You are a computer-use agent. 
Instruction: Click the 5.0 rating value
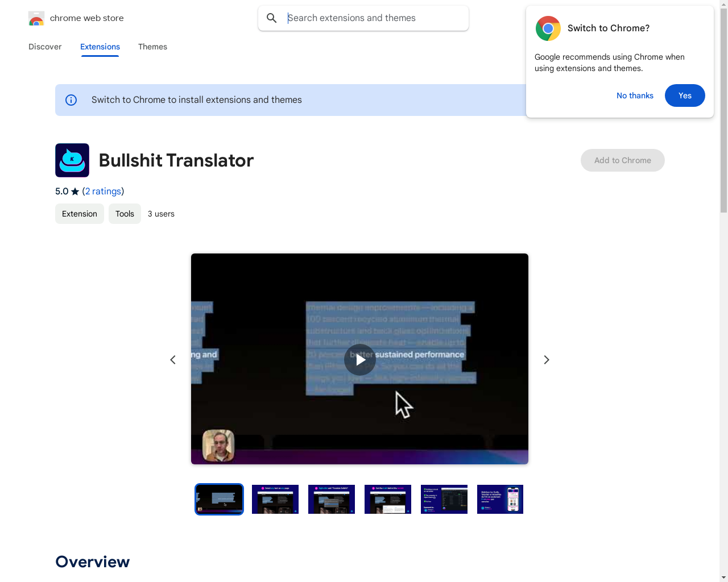click(61, 192)
